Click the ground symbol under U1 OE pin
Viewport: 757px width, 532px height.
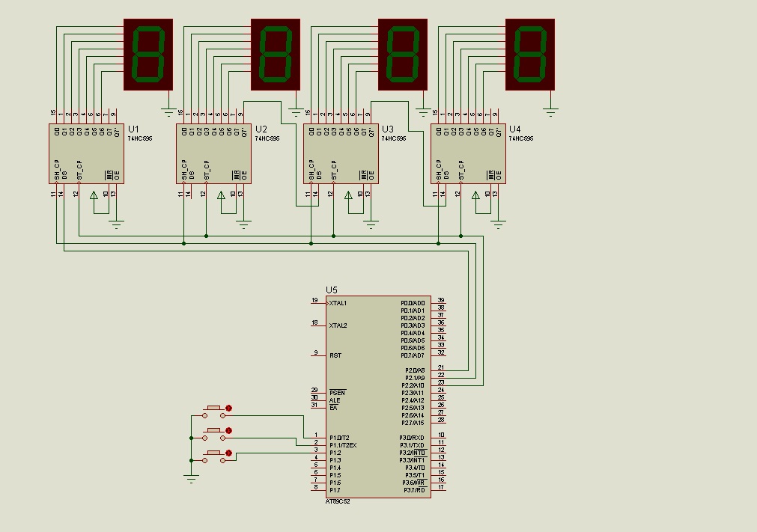(x=116, y=224)
